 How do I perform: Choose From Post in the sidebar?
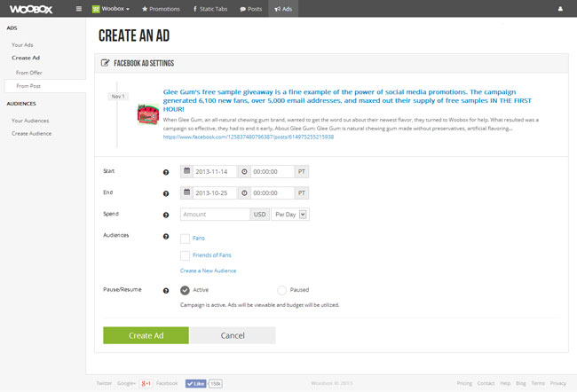point(28,86)
